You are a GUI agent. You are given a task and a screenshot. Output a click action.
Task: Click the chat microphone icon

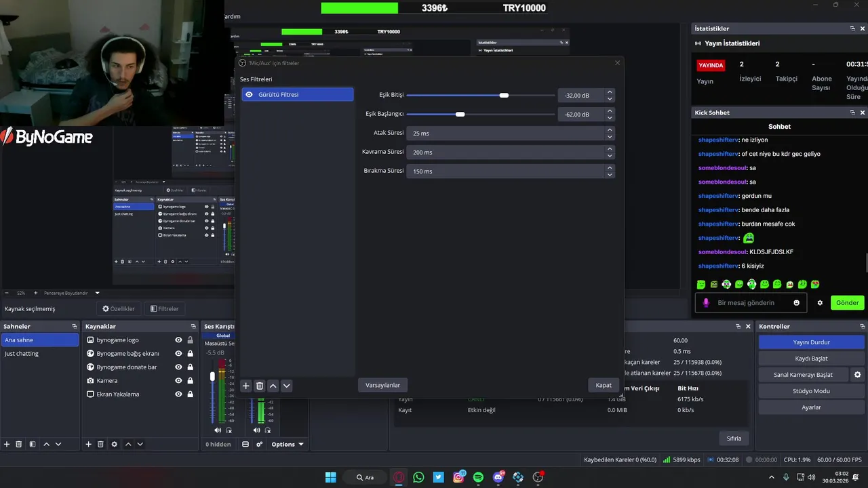tap(706, 303)
